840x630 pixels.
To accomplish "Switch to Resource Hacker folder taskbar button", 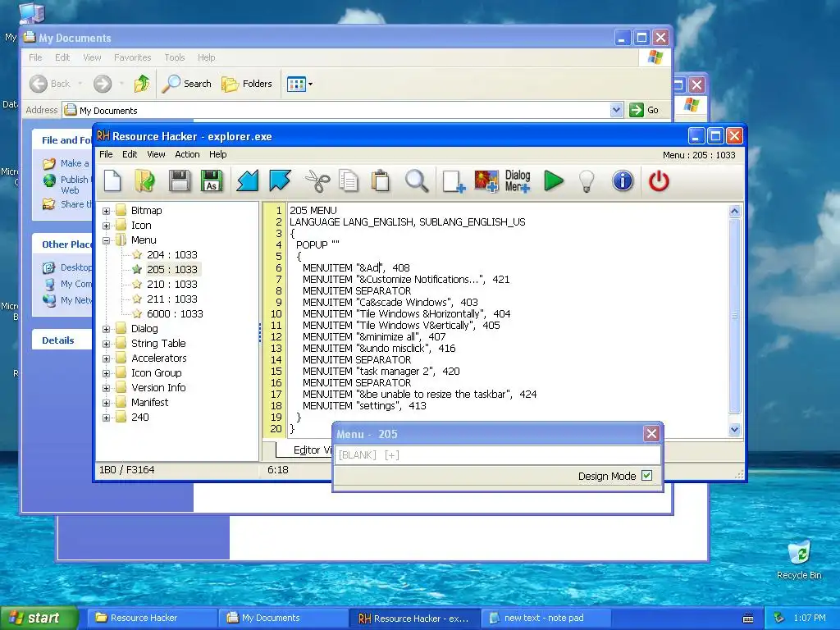I will (x=152, y=618).
